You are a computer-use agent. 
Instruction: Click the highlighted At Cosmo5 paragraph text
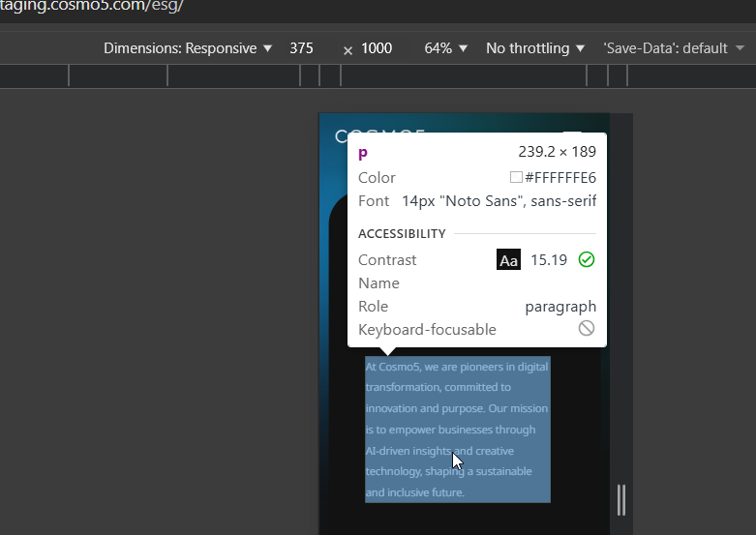click(458, 430)
